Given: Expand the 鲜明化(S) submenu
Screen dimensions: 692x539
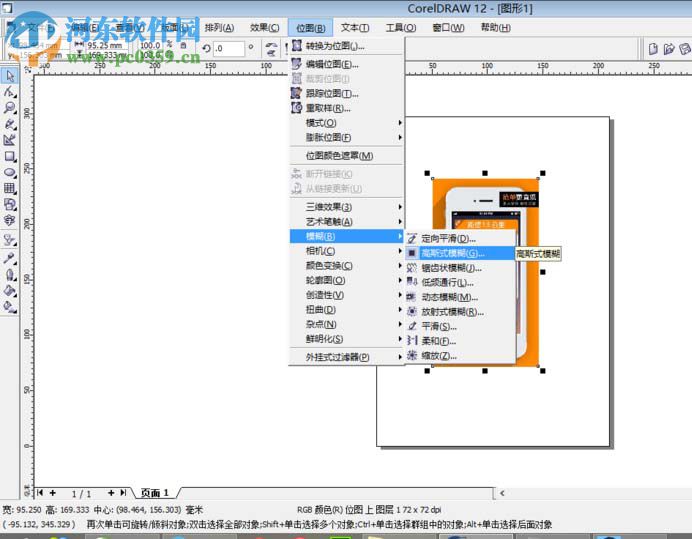Looking at the screenshot, I should 346,339.
